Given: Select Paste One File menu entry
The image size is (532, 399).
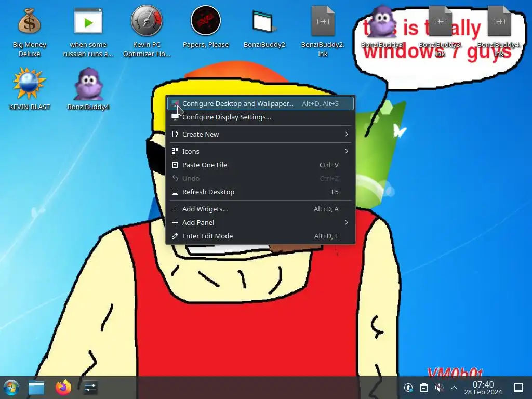Looking at the screenshot, I should tap(260, 165).
